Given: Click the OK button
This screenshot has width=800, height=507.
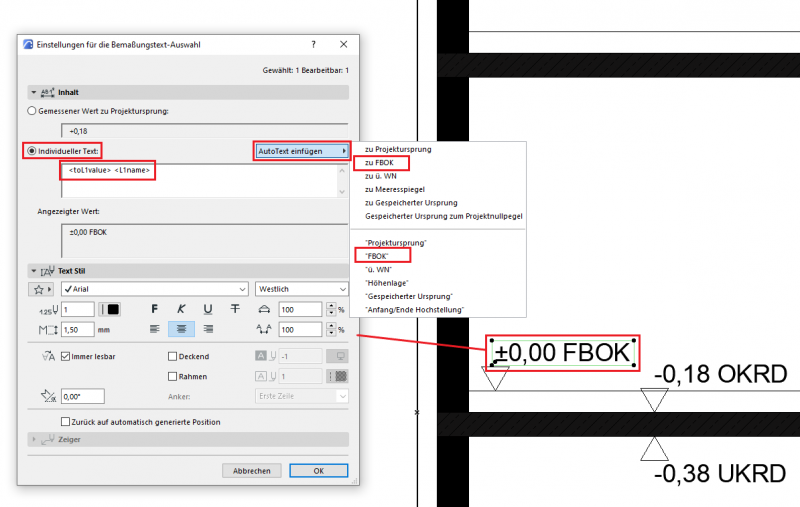Looking at the screenshot, I should coord(318,470).
